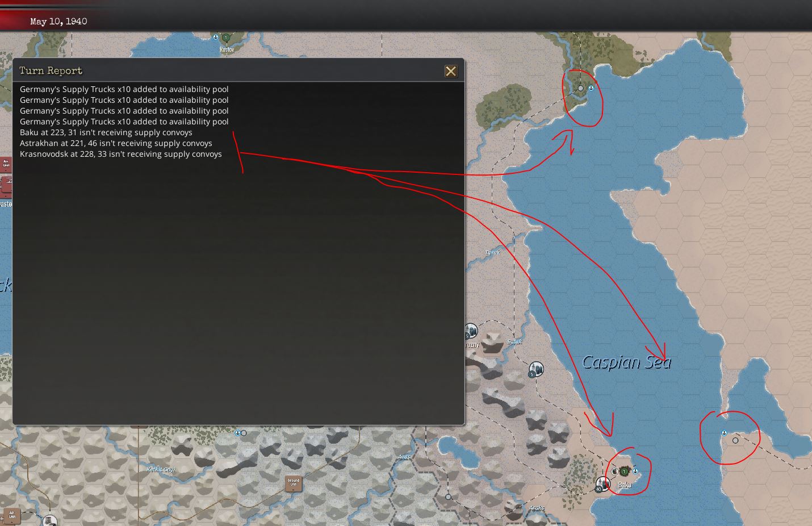Select the oil field icon near Sulak river

point(536,369)
